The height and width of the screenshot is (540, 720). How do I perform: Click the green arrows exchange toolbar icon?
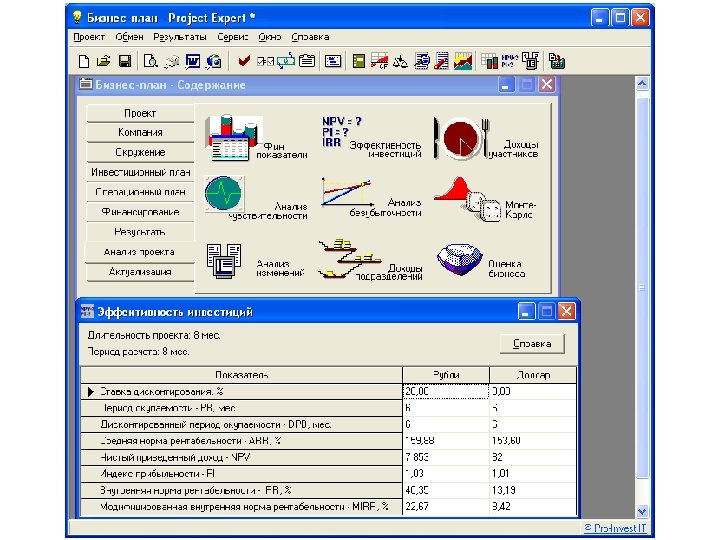pyautogui.click(x=286, y=61)
